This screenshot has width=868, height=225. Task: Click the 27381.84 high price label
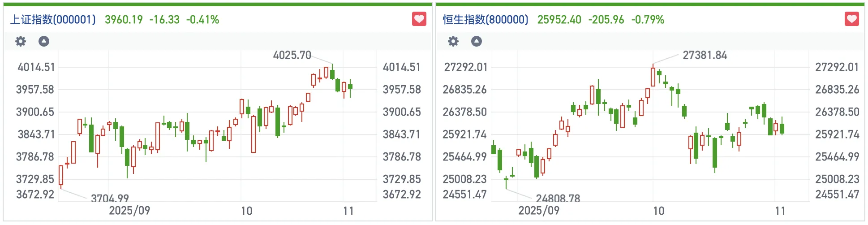(x=705, y=55)
